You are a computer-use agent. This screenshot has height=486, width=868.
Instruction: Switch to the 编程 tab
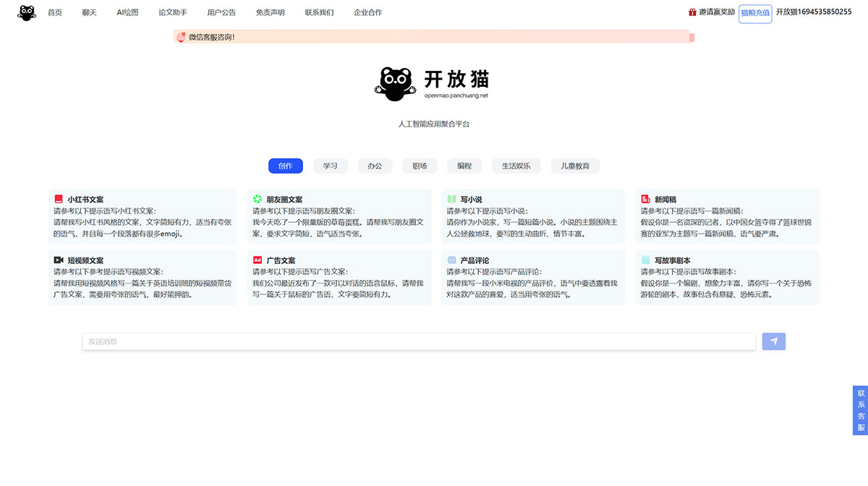pyautogui.click(x=464, y=166)
